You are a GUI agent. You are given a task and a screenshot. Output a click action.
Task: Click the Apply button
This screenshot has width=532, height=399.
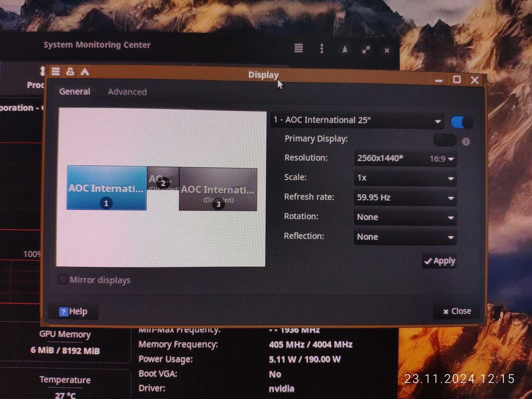pos(439,261)
